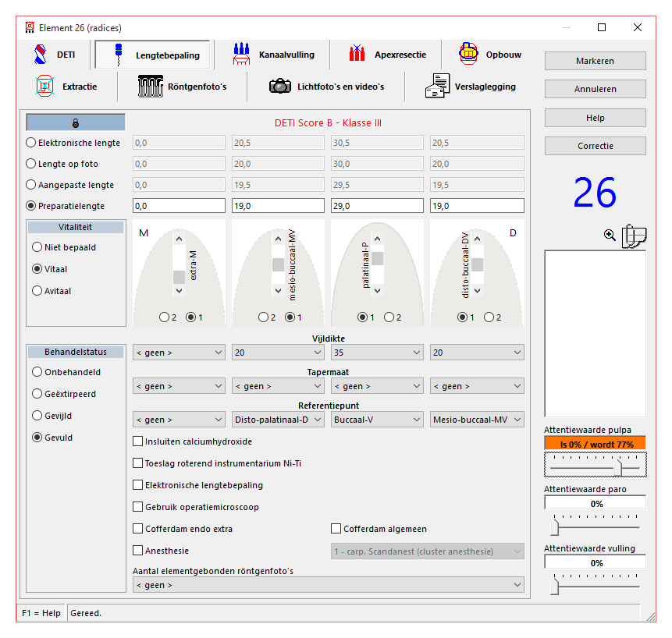Click the app icon in title bar
Image resolution: width=672 pixels, height=638 pixels.
(x=29, y=28)
